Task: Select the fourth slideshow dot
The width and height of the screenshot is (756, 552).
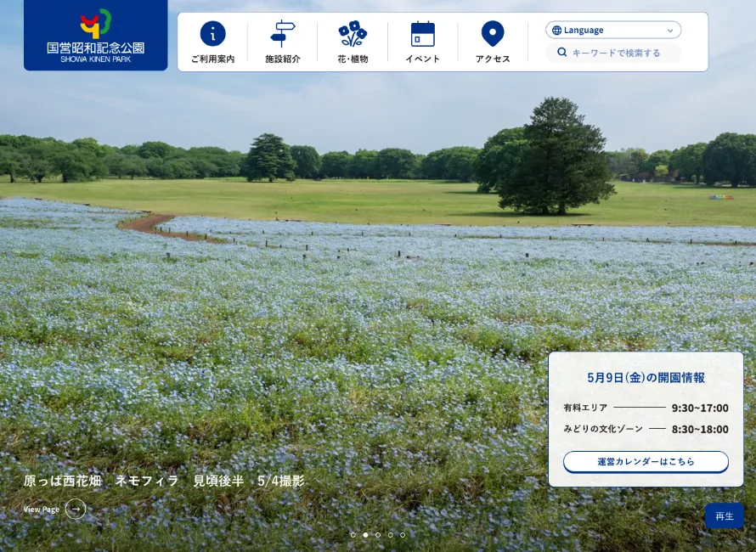Action: pyautogui.click(x=391, y=535)
